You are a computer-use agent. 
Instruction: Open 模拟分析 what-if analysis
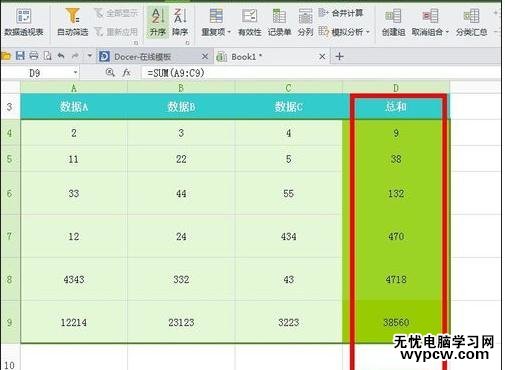click(344, 32)
